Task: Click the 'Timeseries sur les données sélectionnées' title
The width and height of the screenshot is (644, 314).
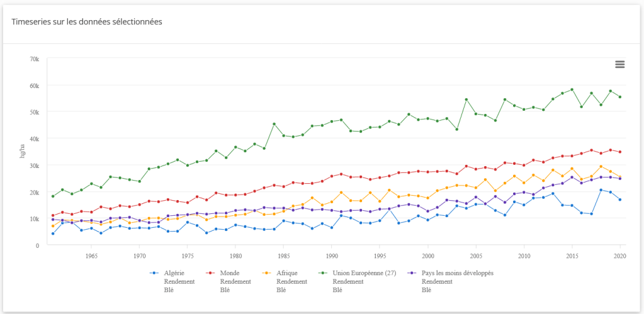Action: (x=87, y=22)
